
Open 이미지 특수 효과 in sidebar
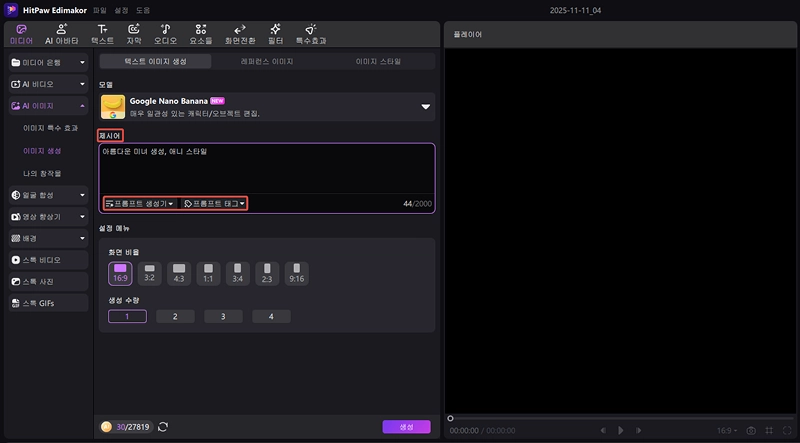tap(51, 128)
